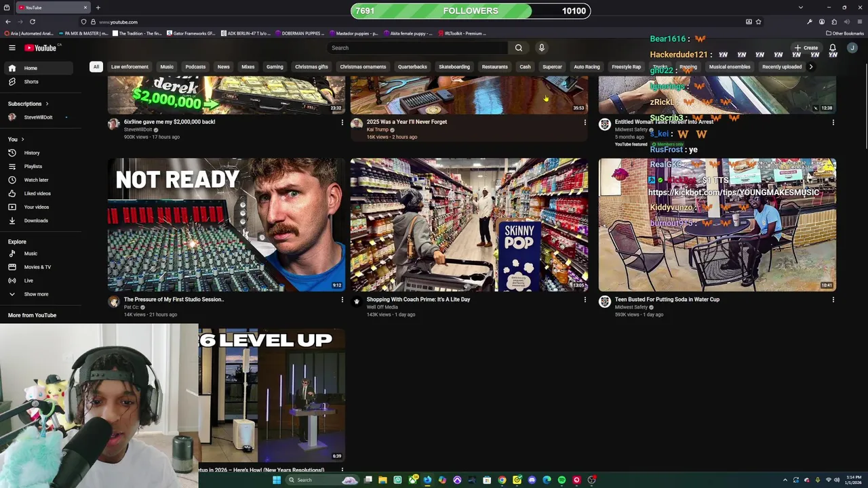This screenshot has width=868, height=488.
Task: Select the Christmas gifts chip
Action: click(311, 66)
